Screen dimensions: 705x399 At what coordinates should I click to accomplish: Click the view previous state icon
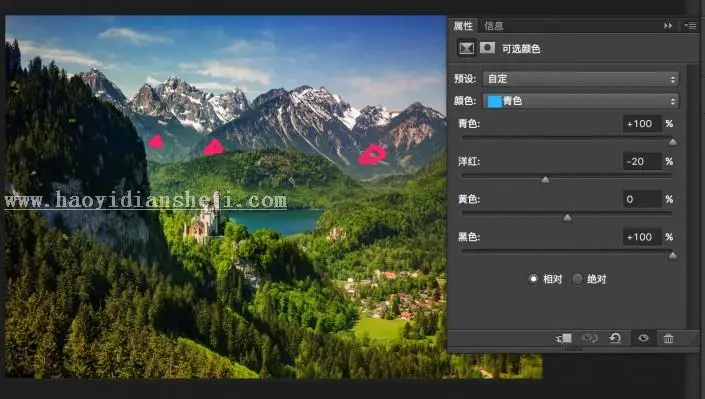coord(589,338)
